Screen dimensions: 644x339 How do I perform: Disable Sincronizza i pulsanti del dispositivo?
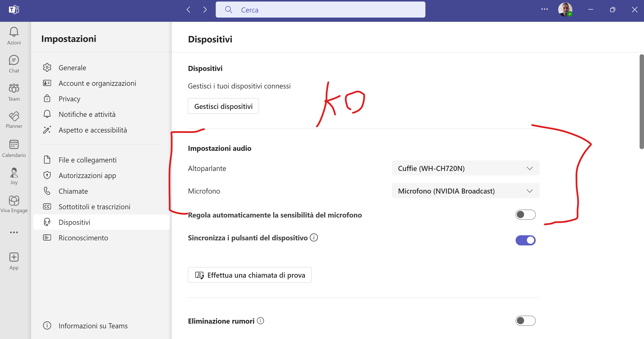526,240
